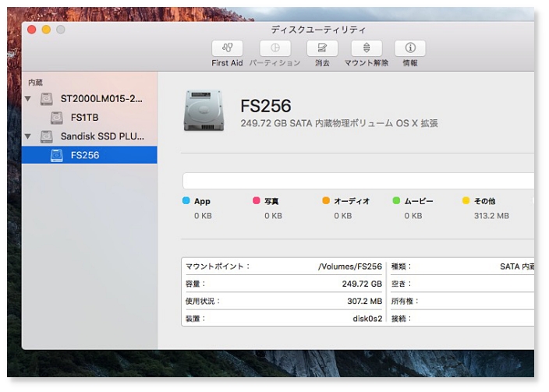Open the Info (情報) toolbar icon
549x392 pixels.
pos(409,48)
